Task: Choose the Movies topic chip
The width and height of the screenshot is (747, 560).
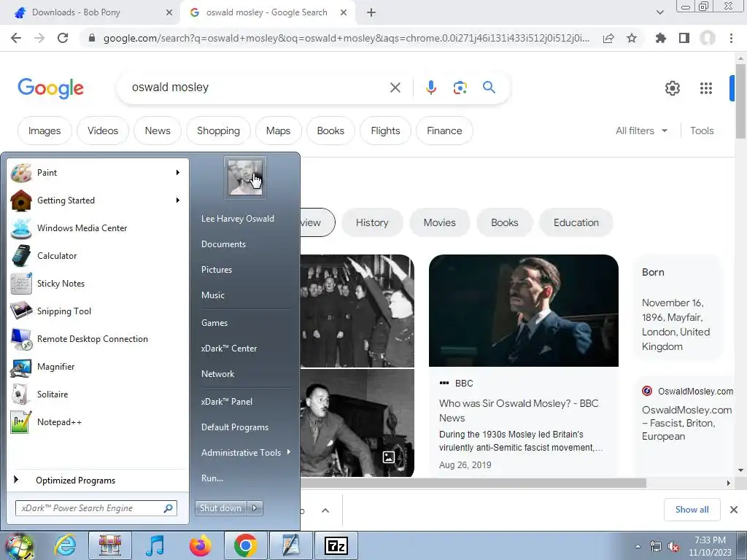Action: click(439, 222)
